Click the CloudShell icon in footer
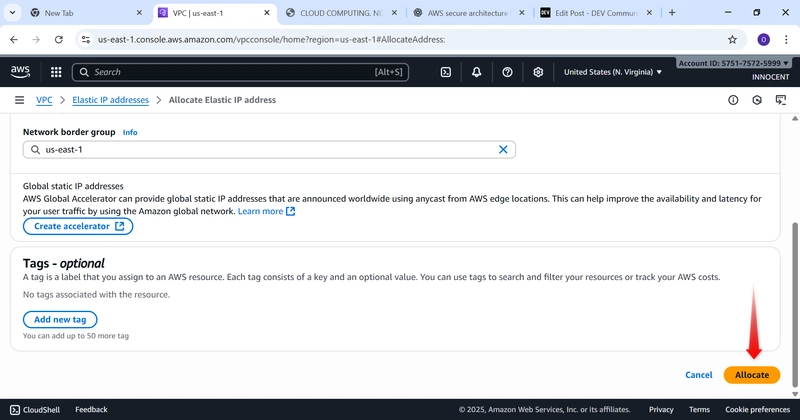Screen dimensions: 800x420 [15, 410]
